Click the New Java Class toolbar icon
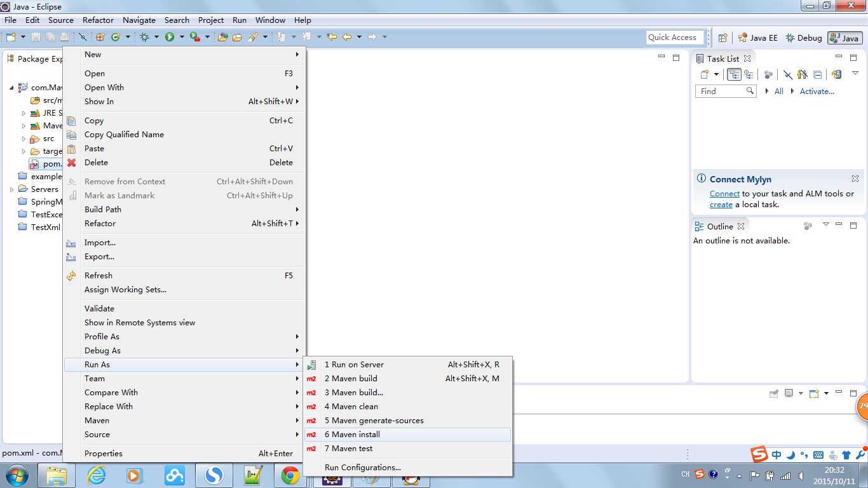Screen dimensions: 868x488 [116, 37]
